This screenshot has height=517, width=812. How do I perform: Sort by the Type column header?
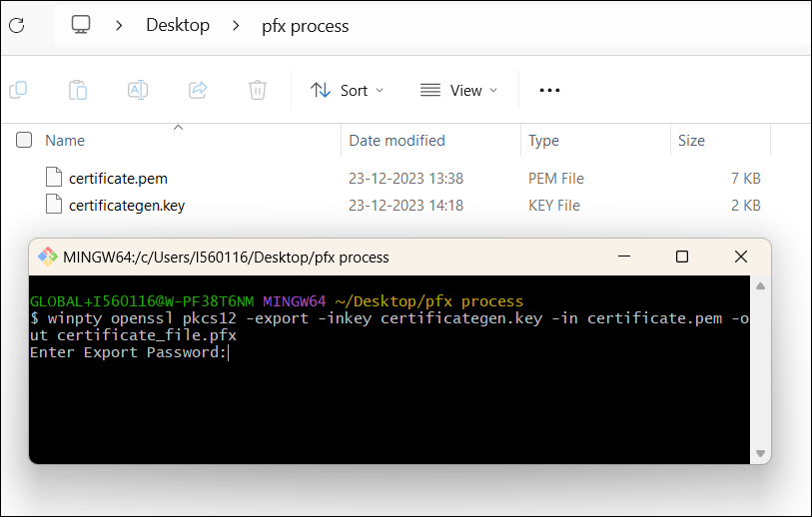pos(543,141)
